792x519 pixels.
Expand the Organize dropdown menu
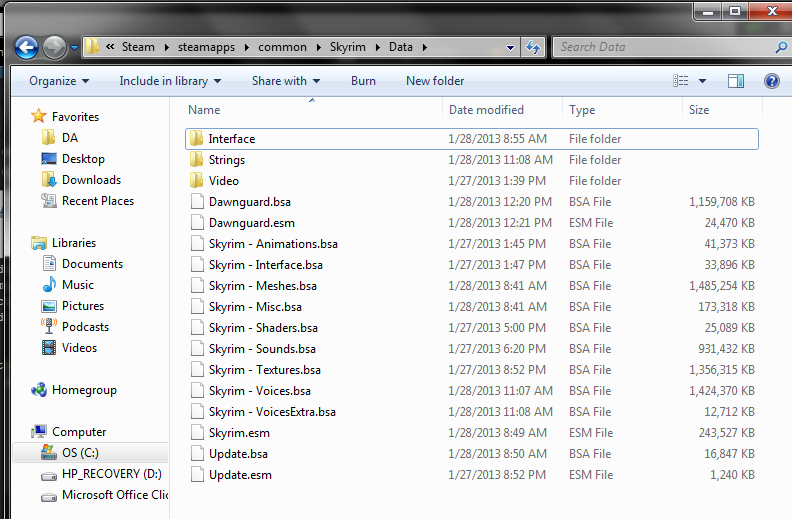[59, 81]
